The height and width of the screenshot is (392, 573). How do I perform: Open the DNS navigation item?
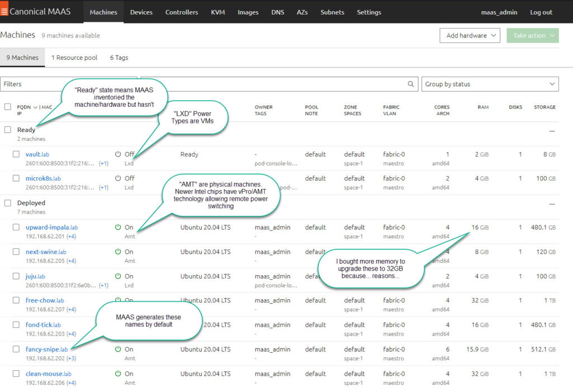(278, 12)
